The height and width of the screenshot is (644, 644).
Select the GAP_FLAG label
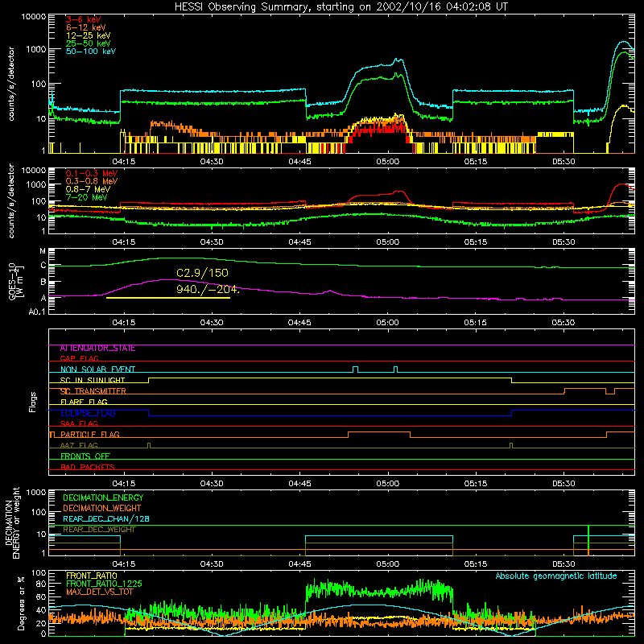point(79,358)
